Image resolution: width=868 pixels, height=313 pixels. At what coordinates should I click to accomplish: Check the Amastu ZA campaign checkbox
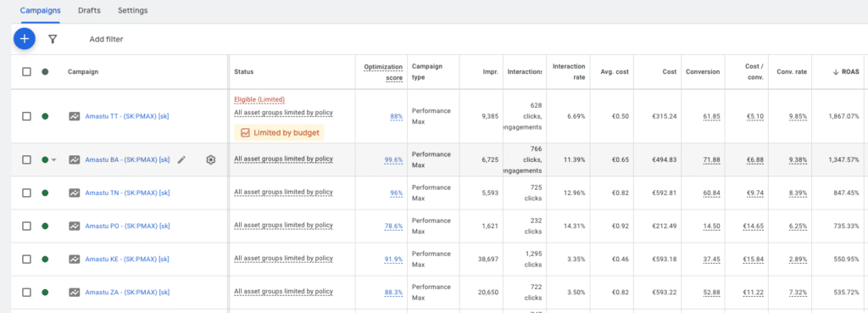(x=26, y=293)
